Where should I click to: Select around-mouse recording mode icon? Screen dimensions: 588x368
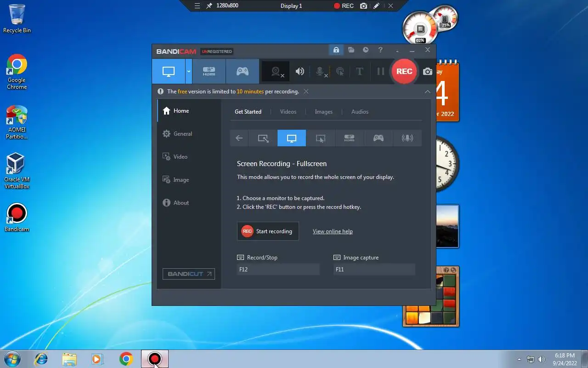click(321, 138)
